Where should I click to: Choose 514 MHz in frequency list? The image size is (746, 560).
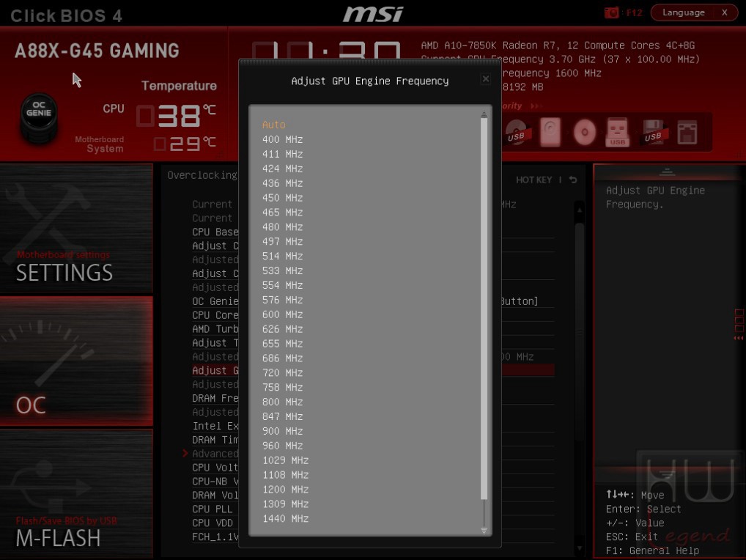(x=282, y=256)
